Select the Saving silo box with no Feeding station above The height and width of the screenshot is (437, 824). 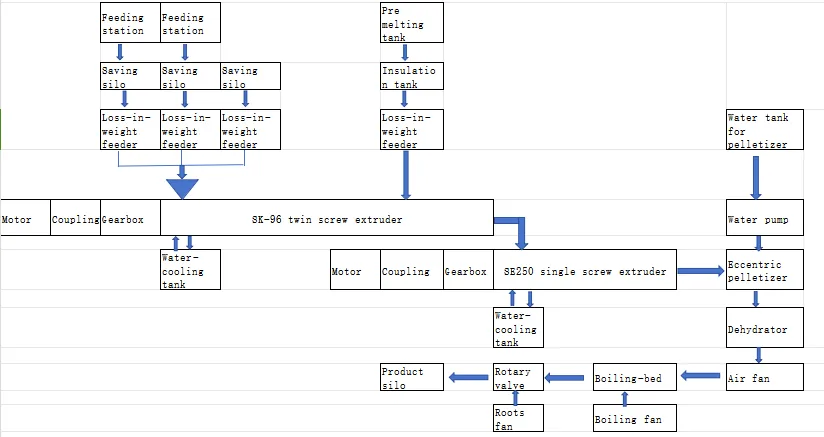click(250, 76)
